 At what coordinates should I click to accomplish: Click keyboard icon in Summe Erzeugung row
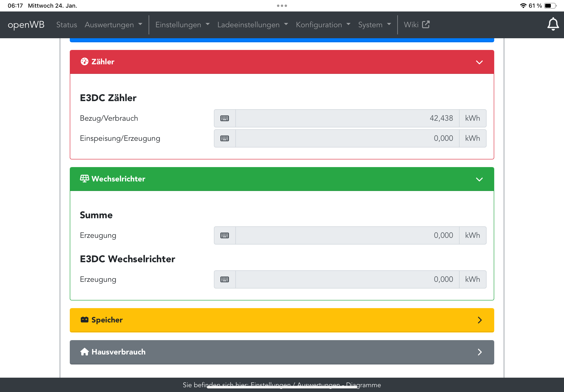pyautogui.click(x=224, y=235)
